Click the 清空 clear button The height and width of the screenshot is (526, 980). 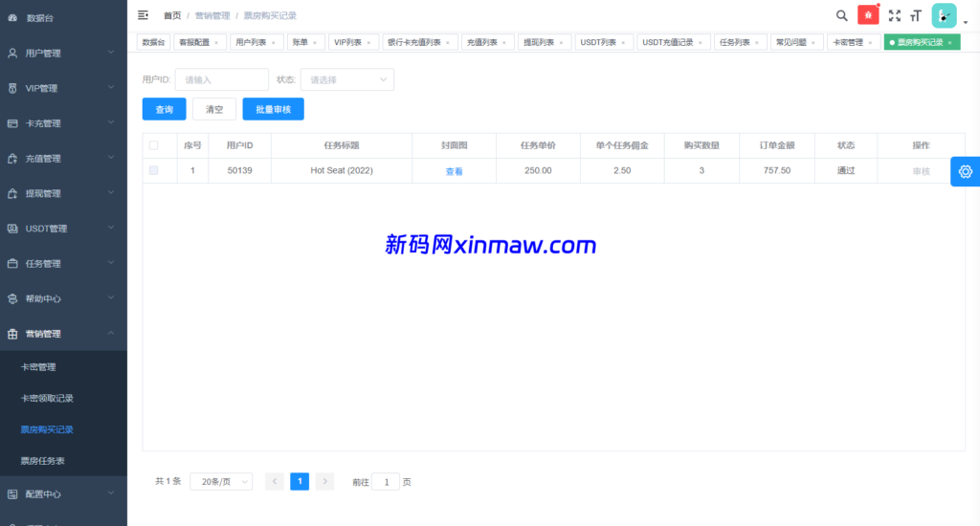214,109
